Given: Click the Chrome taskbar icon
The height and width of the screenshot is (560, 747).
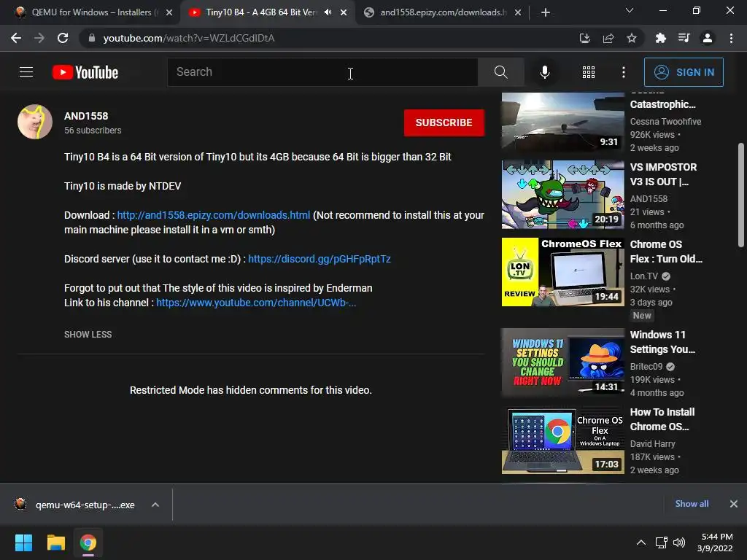Looking at the screenshot, I should (x=88, y=542).
